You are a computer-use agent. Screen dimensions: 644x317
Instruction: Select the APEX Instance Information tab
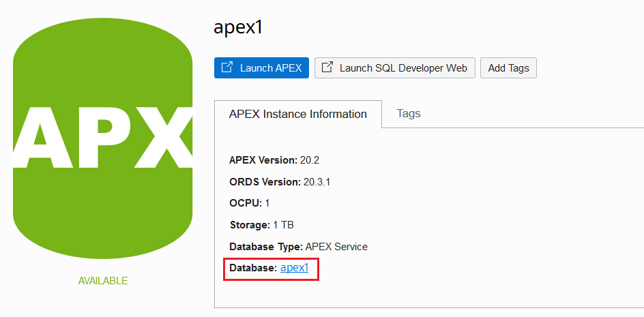(297, 114)
